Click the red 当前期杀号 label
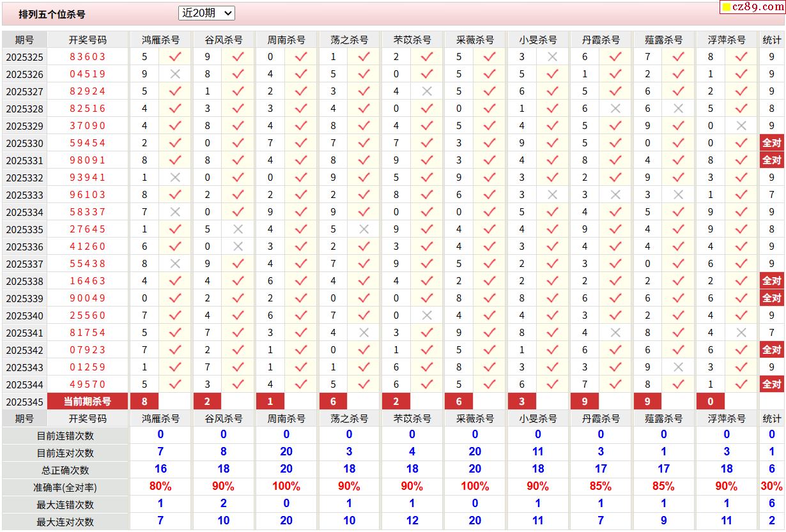This screenshot has height=532, width=786. pyautogui.click(x=88, y=402)
